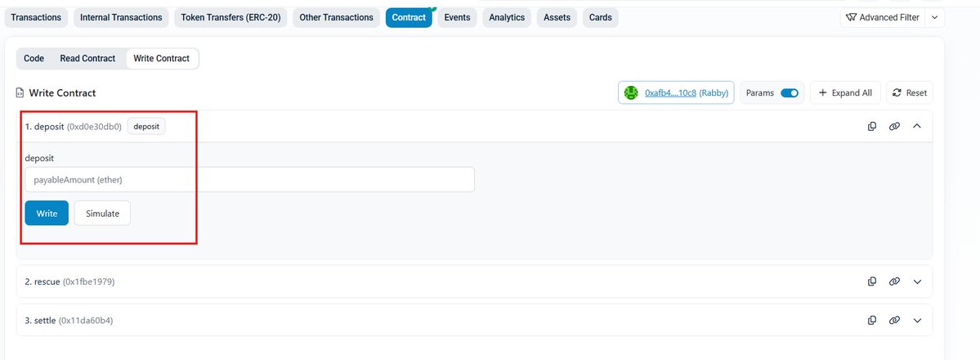View the Analytics tab
The width and height of the screenshot is (980, 360).
click(507, 17)
